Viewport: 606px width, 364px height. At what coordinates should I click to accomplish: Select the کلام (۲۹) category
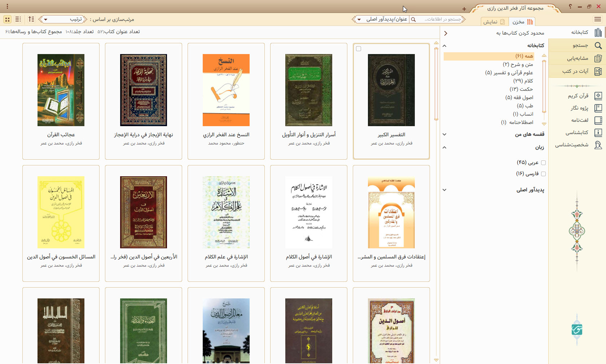523,81
